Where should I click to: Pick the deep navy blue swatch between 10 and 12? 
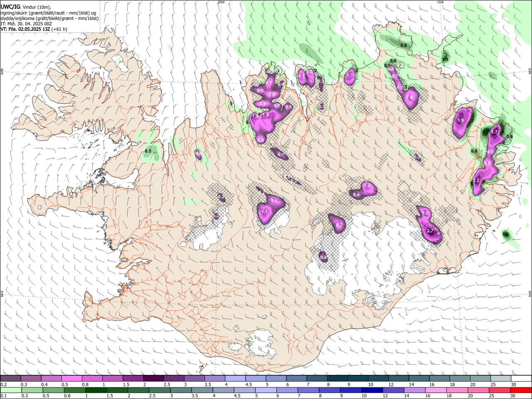372,390
